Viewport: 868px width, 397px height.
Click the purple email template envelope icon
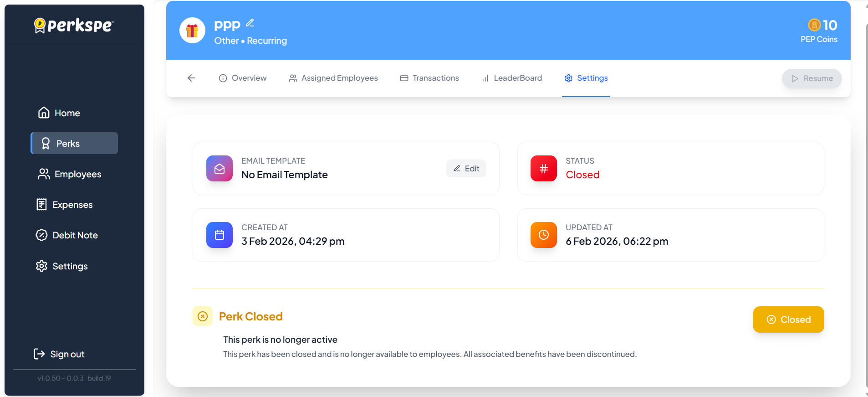[220, 169]
